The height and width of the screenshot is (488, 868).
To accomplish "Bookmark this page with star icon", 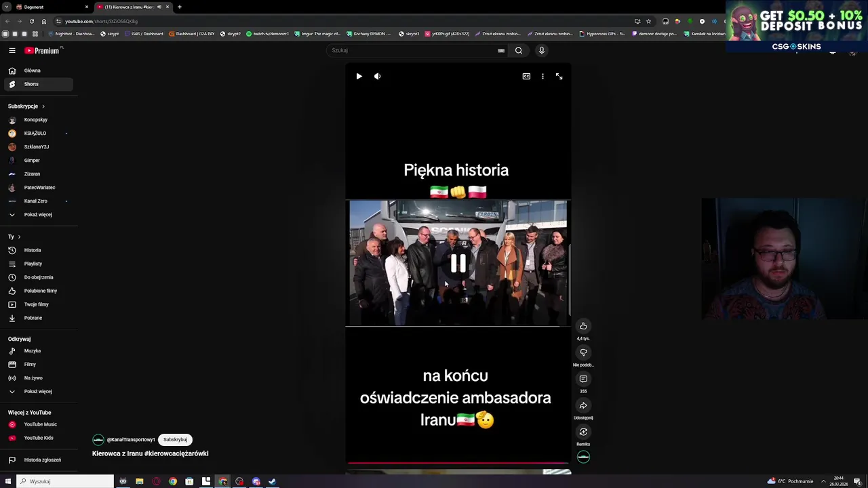I will coord(648,21).
